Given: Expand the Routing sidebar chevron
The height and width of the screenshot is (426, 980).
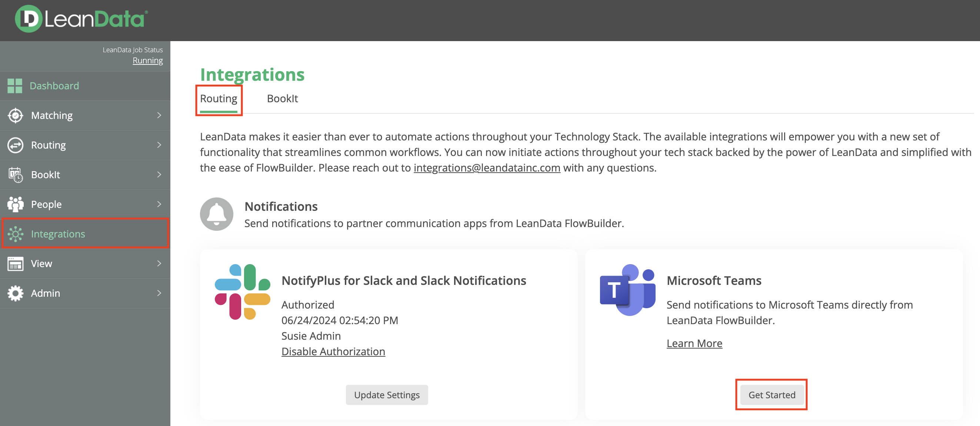Looking at the screenshot, I should [159, 145].
